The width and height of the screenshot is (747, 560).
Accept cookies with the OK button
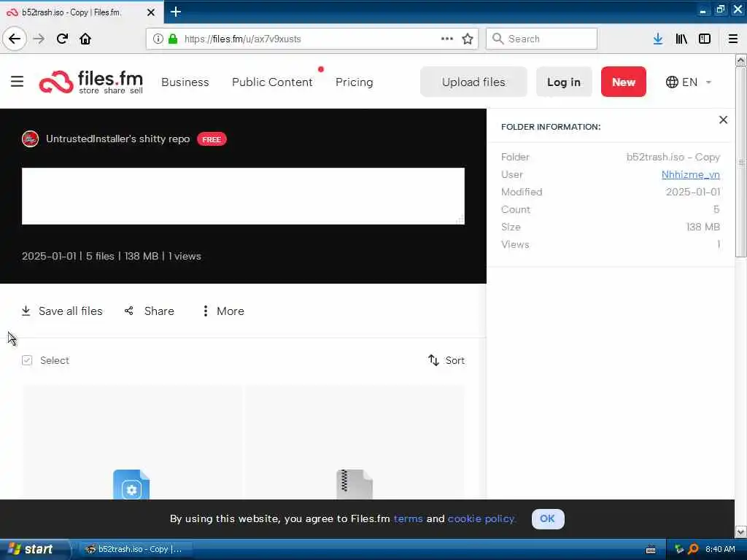(x=548, y=518)
